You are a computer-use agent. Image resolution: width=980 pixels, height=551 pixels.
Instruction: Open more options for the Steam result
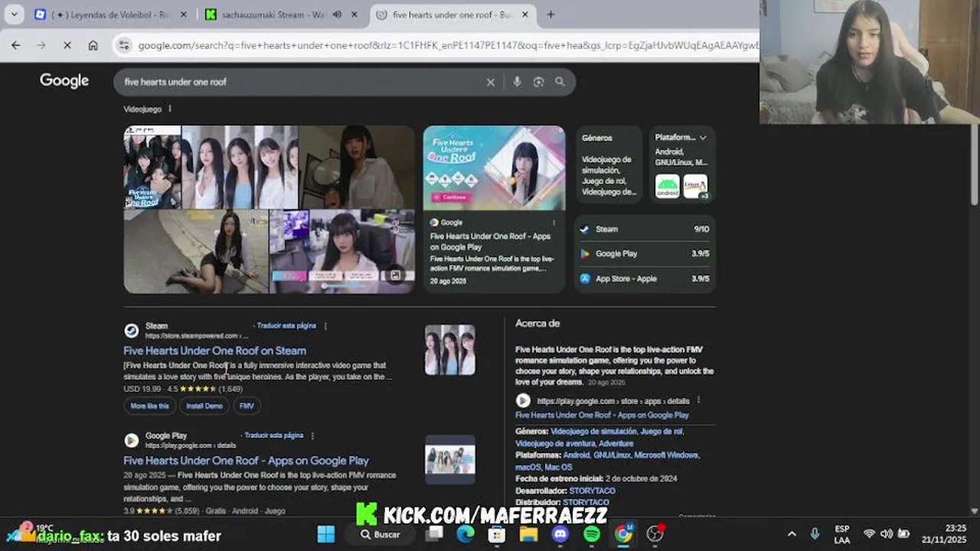click(325, 326)
